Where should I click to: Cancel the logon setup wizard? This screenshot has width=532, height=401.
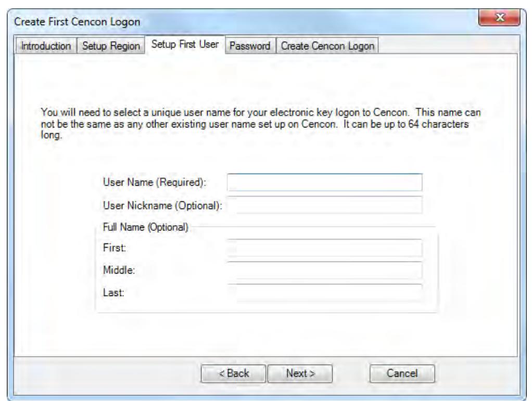402,373
